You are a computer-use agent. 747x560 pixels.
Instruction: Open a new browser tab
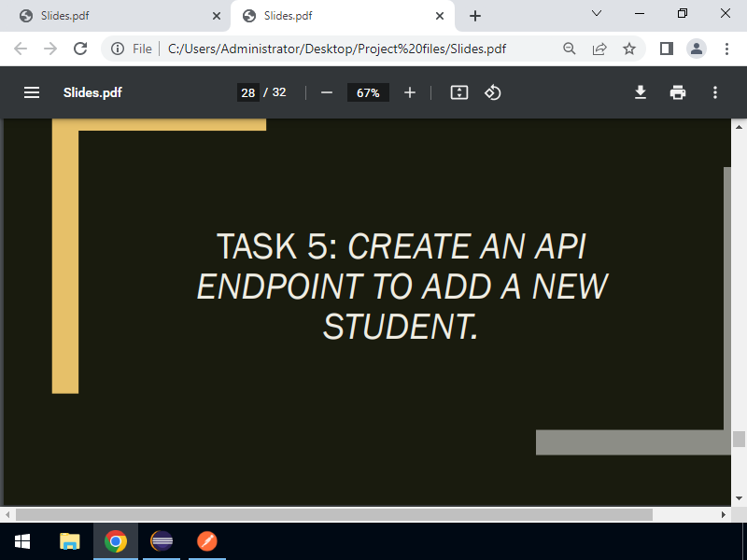(475, 16)
